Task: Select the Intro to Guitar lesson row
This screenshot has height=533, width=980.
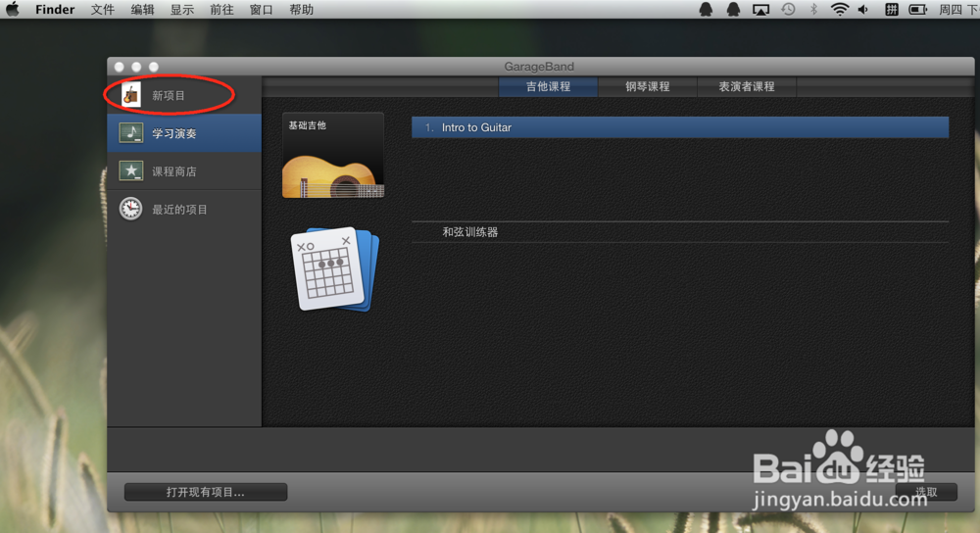Action: pyautogui.click(x=680, y=127)
